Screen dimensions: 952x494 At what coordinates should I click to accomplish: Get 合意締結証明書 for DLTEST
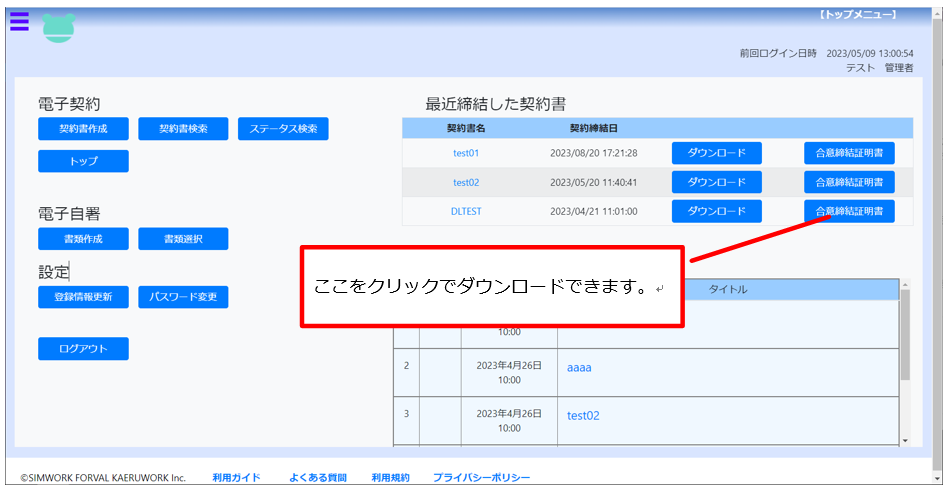[849, 211]
